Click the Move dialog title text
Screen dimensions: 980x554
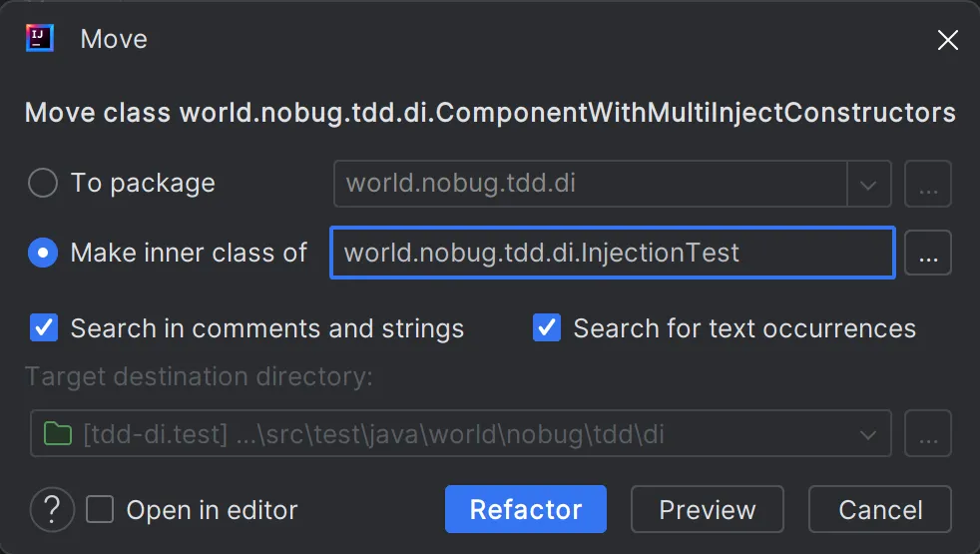114,40
